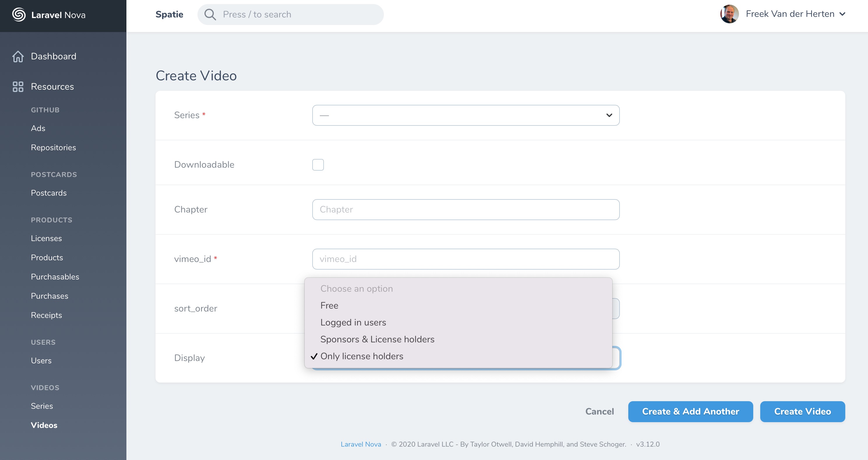Open Purchasables in the sidebar
Image resolution: width=868 pixels, height=460 pixels.
tap(55, 277)
